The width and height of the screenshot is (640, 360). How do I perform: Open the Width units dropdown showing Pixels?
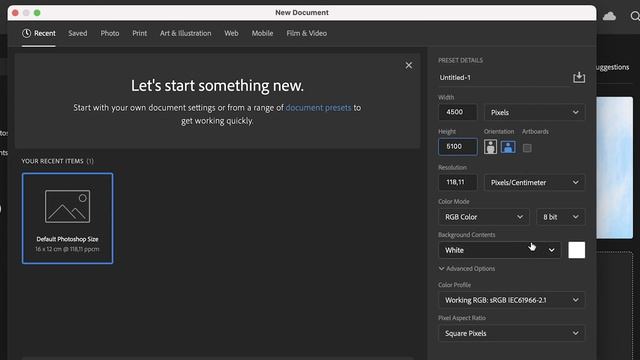point(534,112)
